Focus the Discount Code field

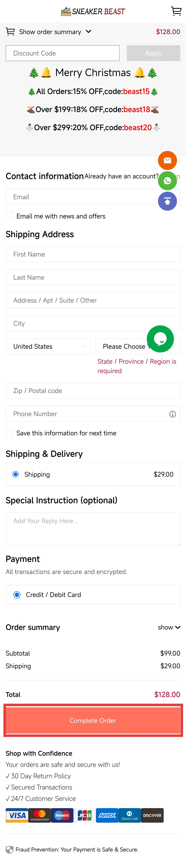(63, 53)
